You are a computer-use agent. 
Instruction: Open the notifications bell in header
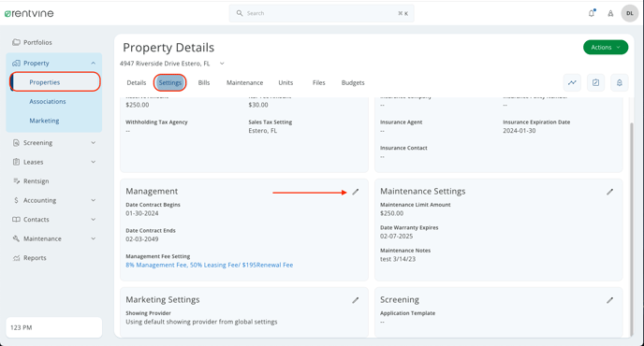592,13
